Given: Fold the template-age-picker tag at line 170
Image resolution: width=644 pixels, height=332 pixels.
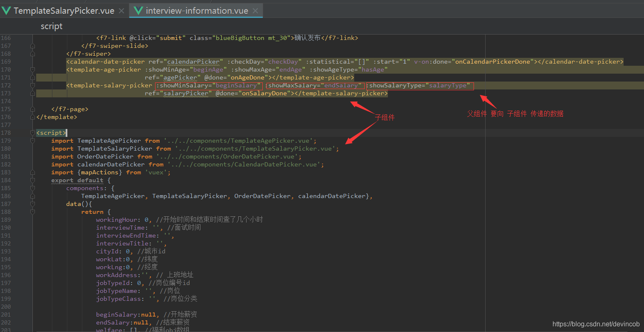Looking at the screenshot, I should pyautogui.click(x=32, y=69).
